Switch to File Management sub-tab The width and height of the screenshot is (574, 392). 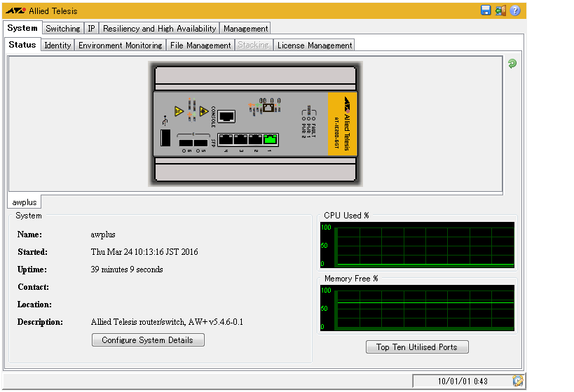[200, 45]
